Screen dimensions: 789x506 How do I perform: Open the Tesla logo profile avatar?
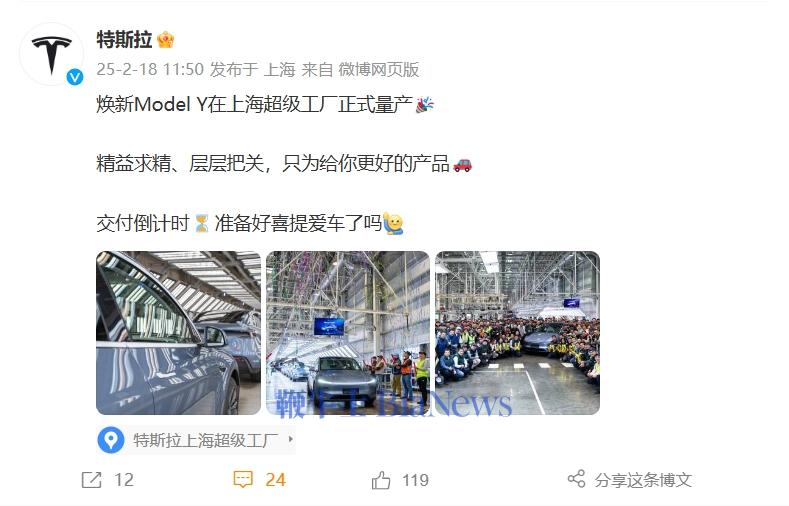pyautogui.click(x=51, y=54)
